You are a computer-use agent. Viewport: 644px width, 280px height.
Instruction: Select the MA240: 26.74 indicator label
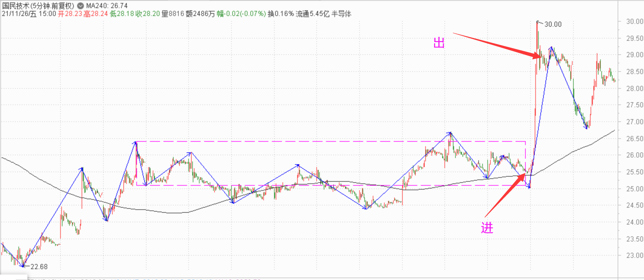pos(107,6)
